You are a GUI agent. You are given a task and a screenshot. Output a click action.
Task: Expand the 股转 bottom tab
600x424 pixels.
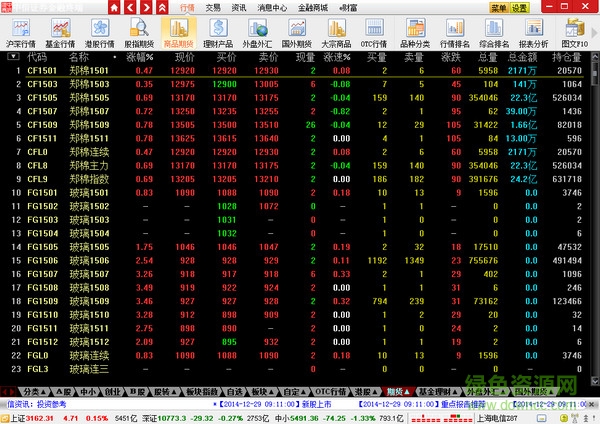pos(165,391)
